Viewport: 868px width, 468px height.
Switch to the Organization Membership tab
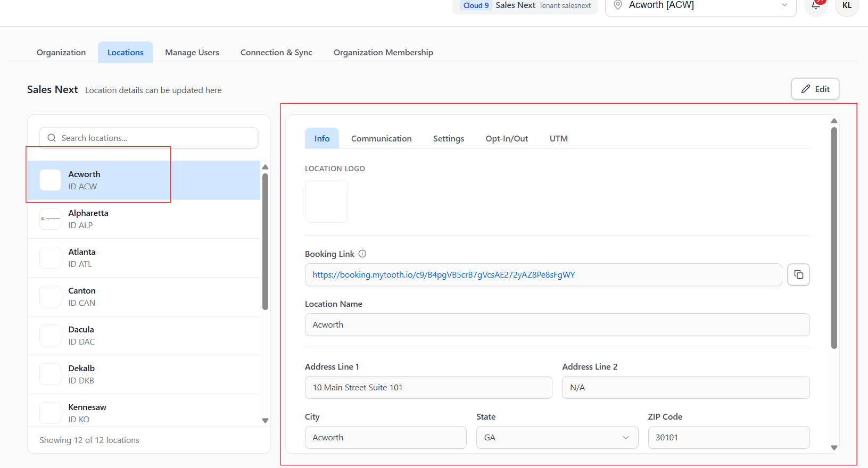pyautogui.click(x=383, y=52)
